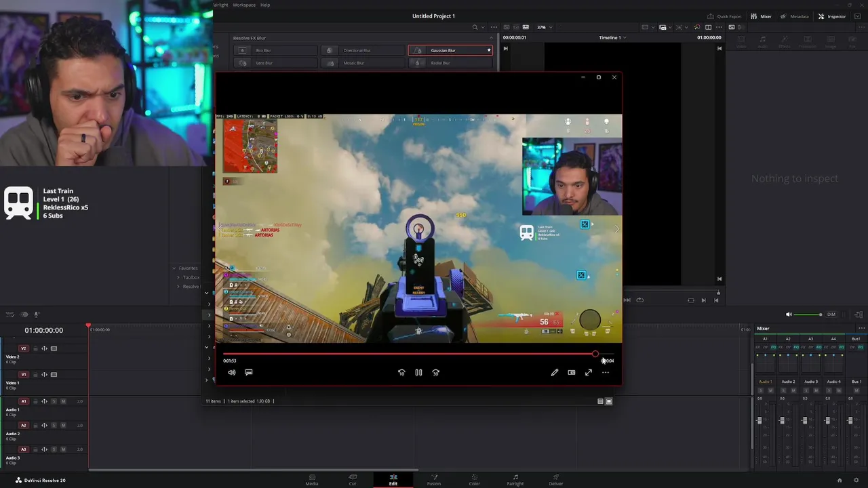This screenshot has height=488, width=868.
Task: Toggle favorite star on Gaussian Blur
Action: [488, 50]
